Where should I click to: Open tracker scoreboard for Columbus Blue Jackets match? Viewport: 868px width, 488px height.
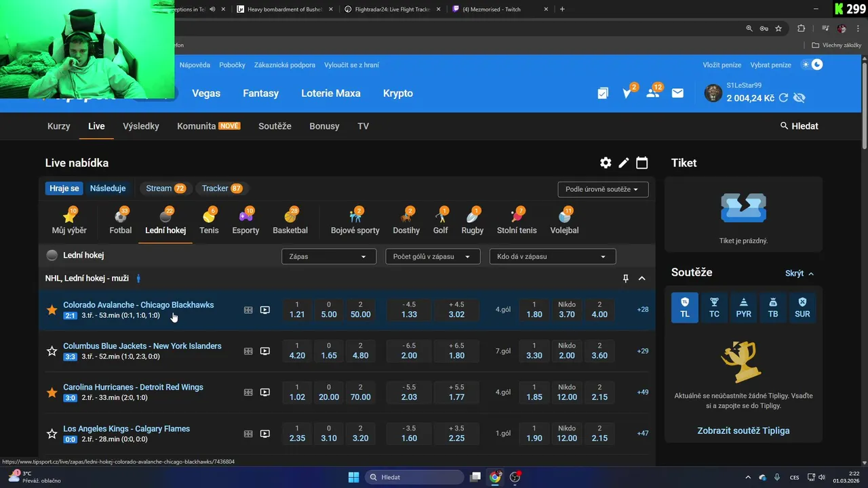248,351
